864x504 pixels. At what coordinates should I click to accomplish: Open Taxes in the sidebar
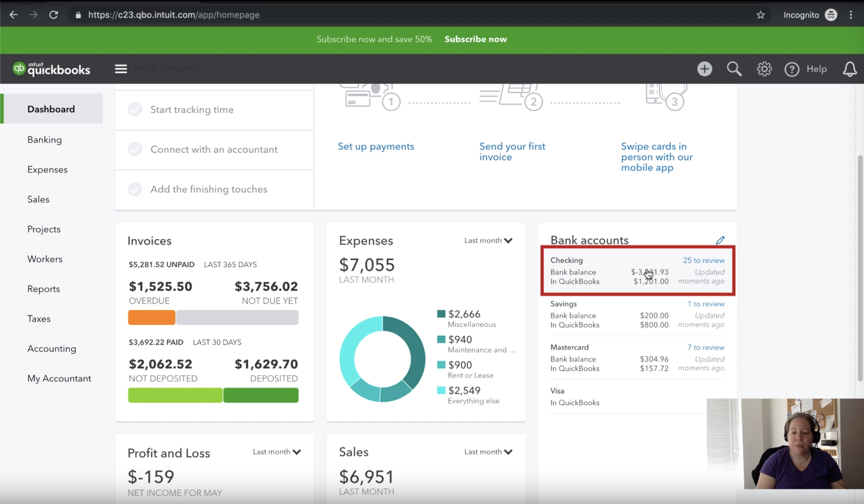(39, 319)
